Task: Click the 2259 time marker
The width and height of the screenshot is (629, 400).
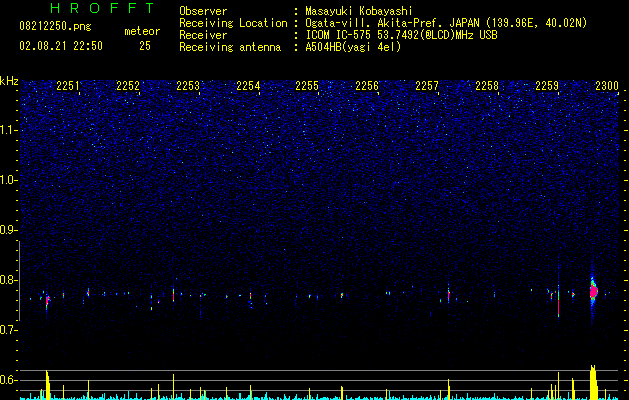Action: point(547,85)
